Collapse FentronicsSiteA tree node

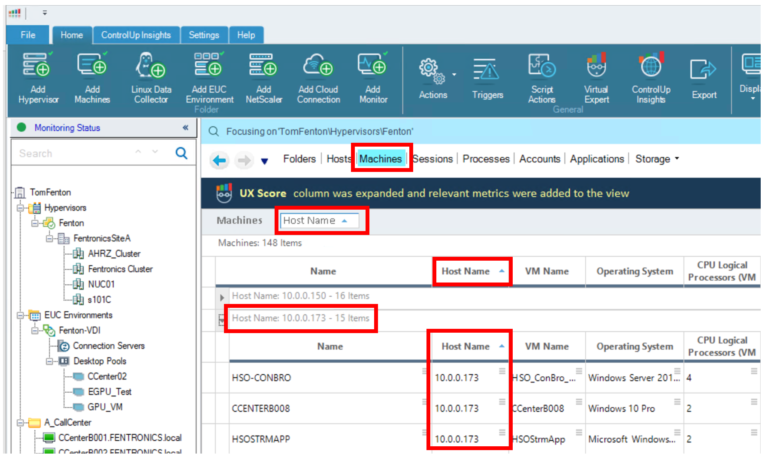49,239
